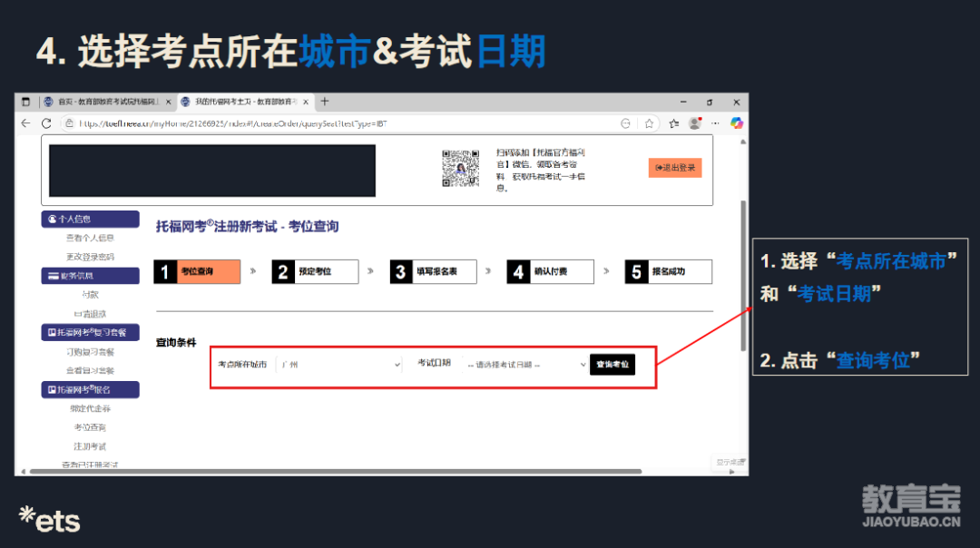Click the scroll-left arrow of horizontal scrollbar

[x=23, y=472]
